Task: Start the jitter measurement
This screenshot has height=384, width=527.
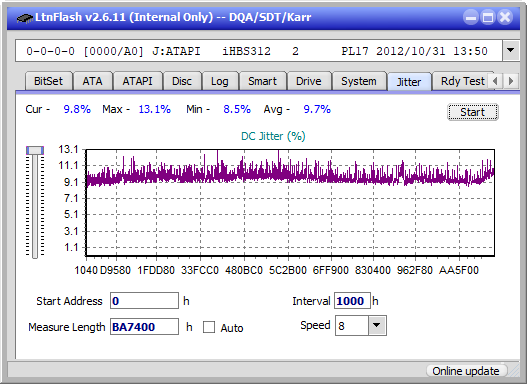Action: [x=473, y=112]
